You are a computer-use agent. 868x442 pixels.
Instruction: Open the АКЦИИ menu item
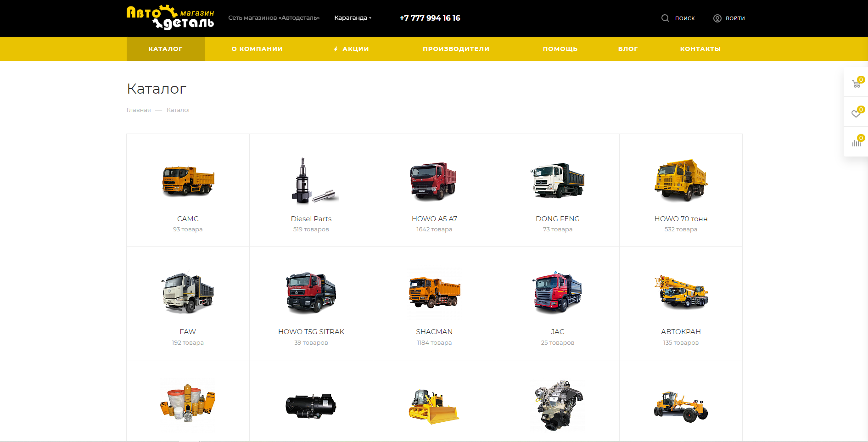[356, 49]
